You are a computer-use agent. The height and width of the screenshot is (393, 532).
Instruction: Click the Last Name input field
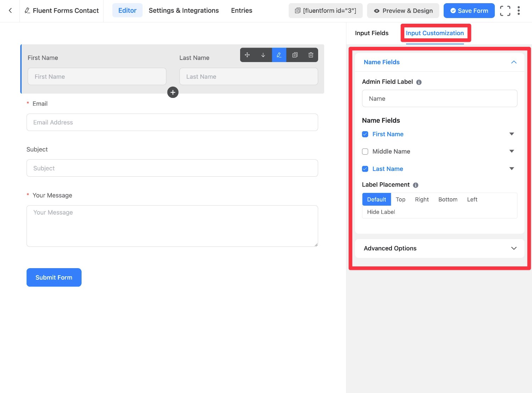click(x=249, y=77)
